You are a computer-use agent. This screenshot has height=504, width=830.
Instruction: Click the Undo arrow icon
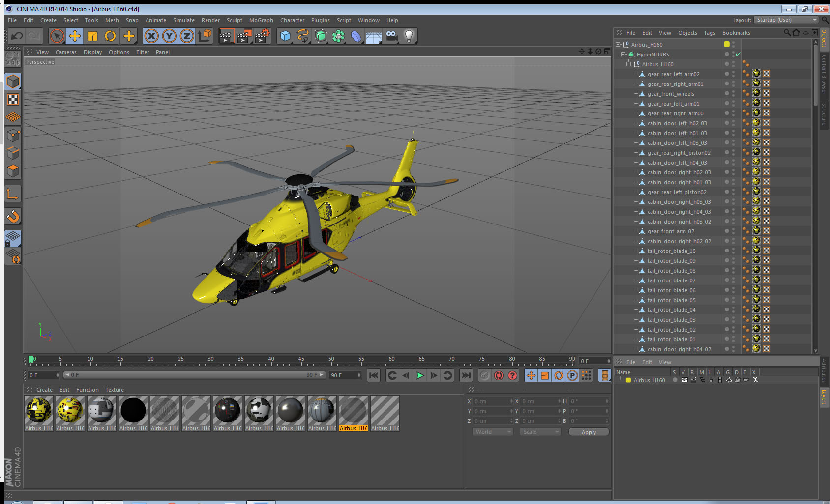(17, 36)
